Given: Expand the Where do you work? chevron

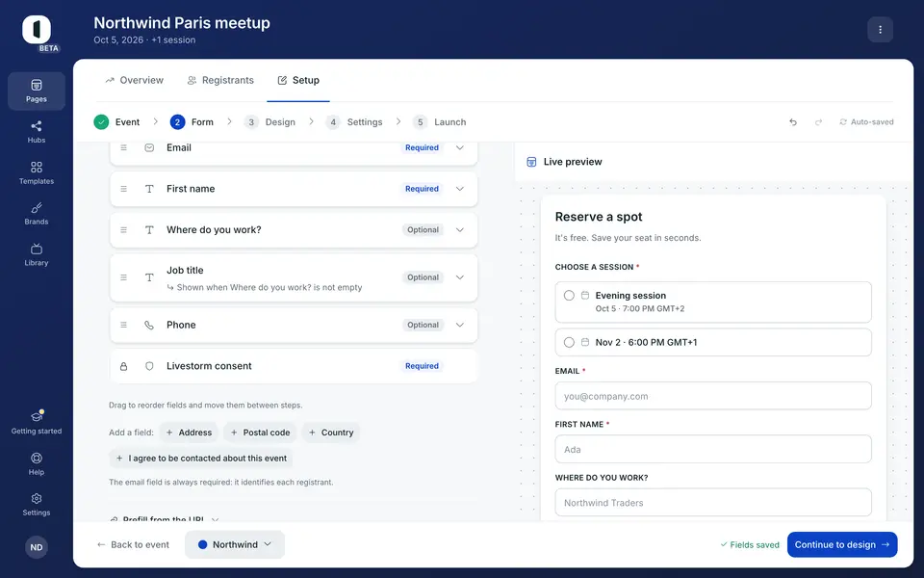Looking at the screenshot, I should [x=460, y=230].
